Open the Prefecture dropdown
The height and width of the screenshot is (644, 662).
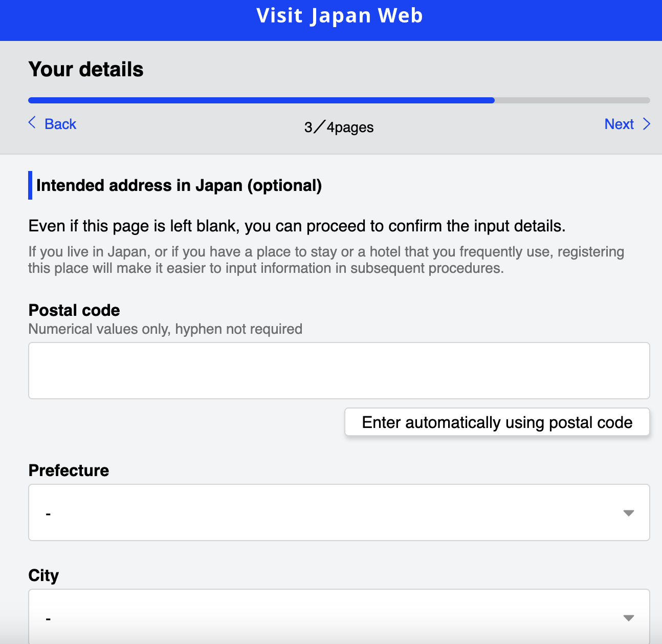pyautogui.click(x=339, y=512)
